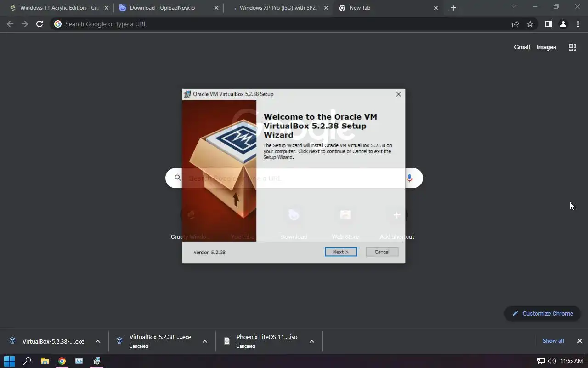This screenshot has height=368, width=588.
Task: Click network icon in system tray
Action: coord(541,361)
